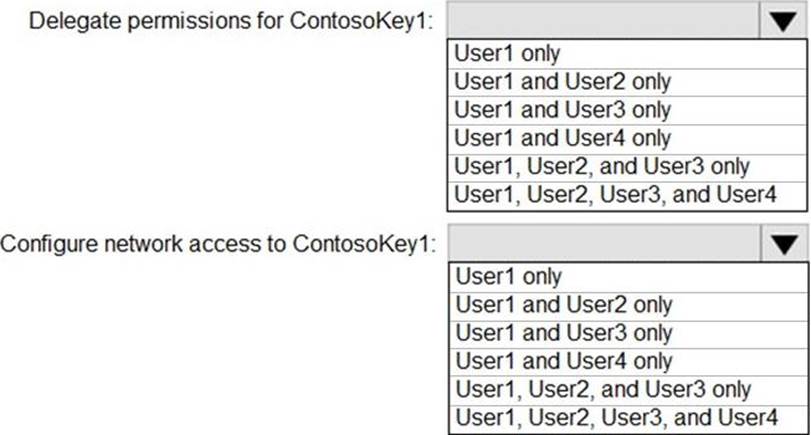Select 'User1, User2, and User3 only' under network access
This screenshot has width=811, height=435.
pos(601,389)
